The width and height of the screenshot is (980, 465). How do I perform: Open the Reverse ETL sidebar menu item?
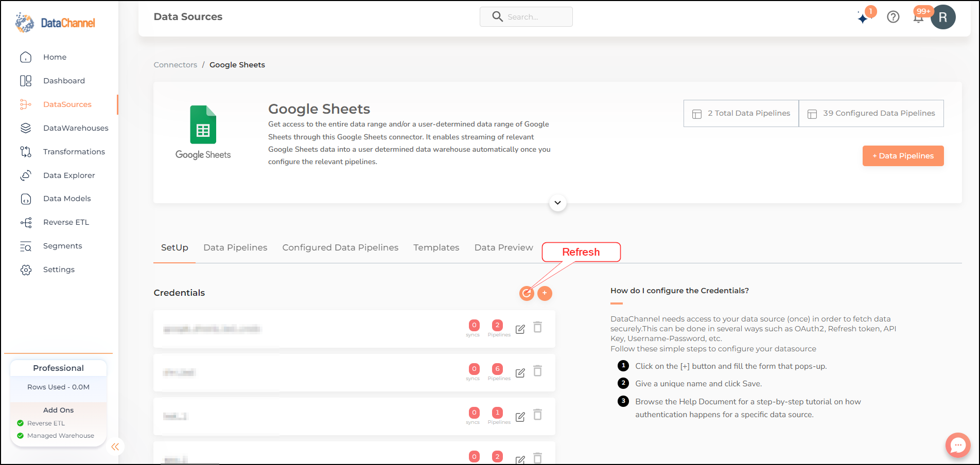click(x=66, y=222)
